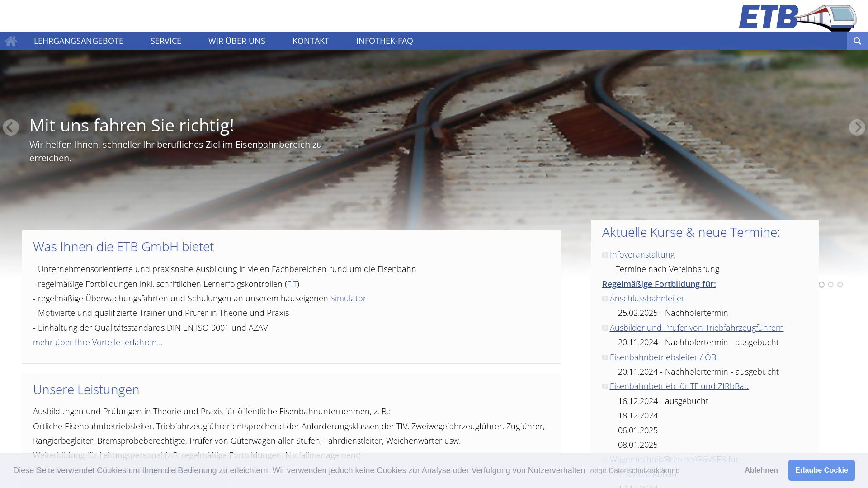Open the Infothek-FAQ menu item
Image resolution: width=868 pixels, height=488 pixels.
385,41
